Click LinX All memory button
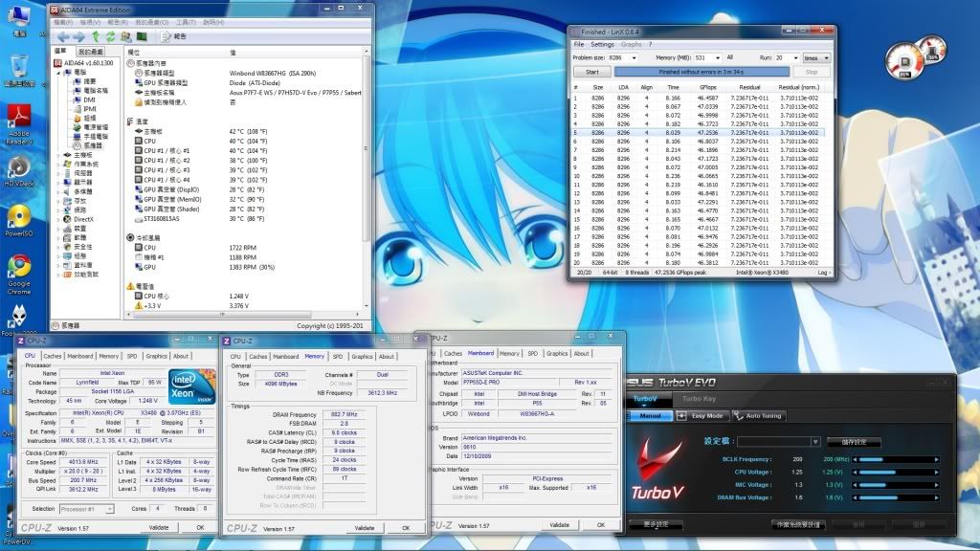 (x=729, y=57)
